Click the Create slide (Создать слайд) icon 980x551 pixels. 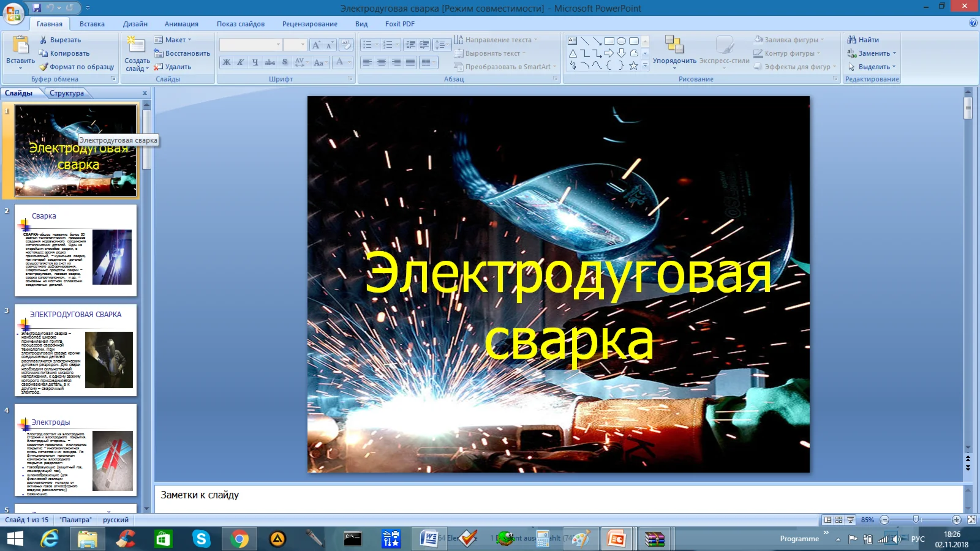(135, 45)
